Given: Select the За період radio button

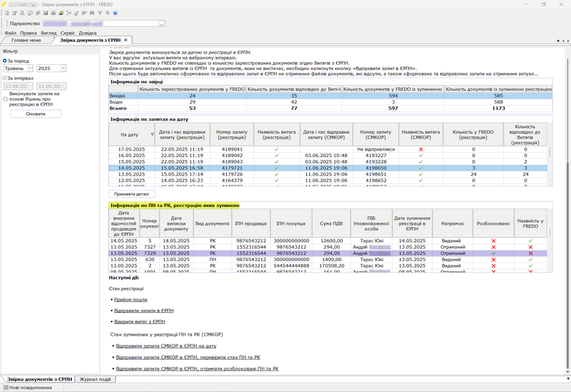Looking at the screenshot, I should 5,61.
